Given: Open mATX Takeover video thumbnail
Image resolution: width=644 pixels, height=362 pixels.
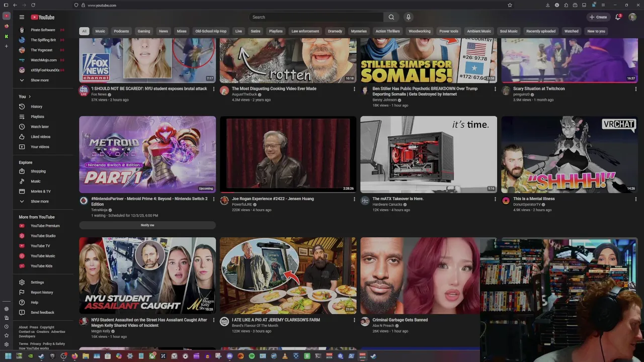Looking at the screenshot, I should click(x=429, y=154).
